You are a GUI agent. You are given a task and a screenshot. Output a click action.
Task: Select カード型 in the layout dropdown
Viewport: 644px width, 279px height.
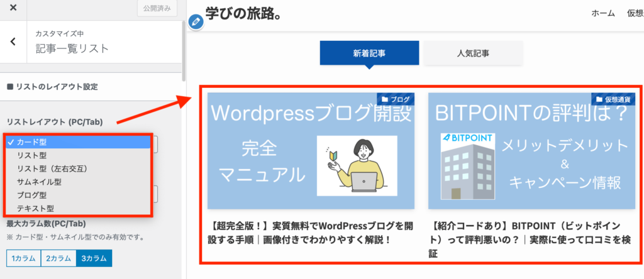coord(78,142)
